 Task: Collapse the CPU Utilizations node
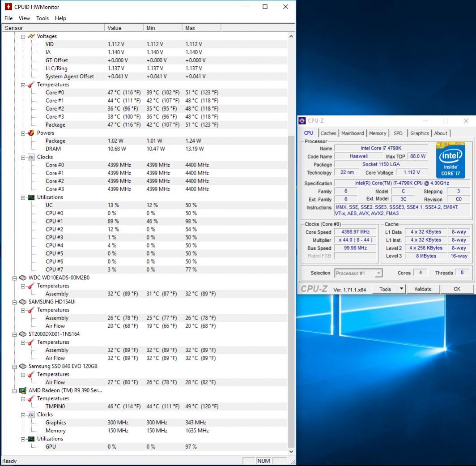[23, 198]
